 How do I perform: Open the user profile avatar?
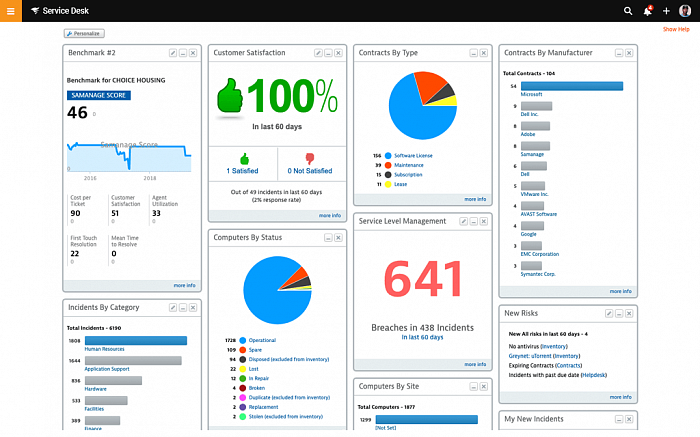685,10
